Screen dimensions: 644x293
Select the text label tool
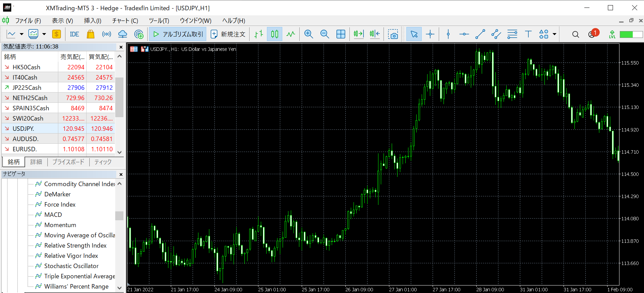[x=528, y=34]
